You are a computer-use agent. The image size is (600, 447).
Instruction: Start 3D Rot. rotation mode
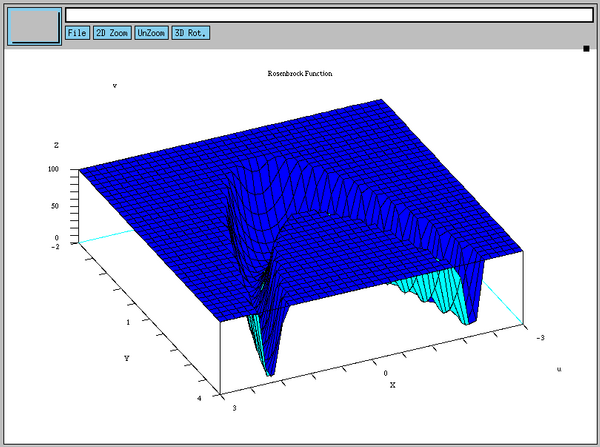(190, 33)
